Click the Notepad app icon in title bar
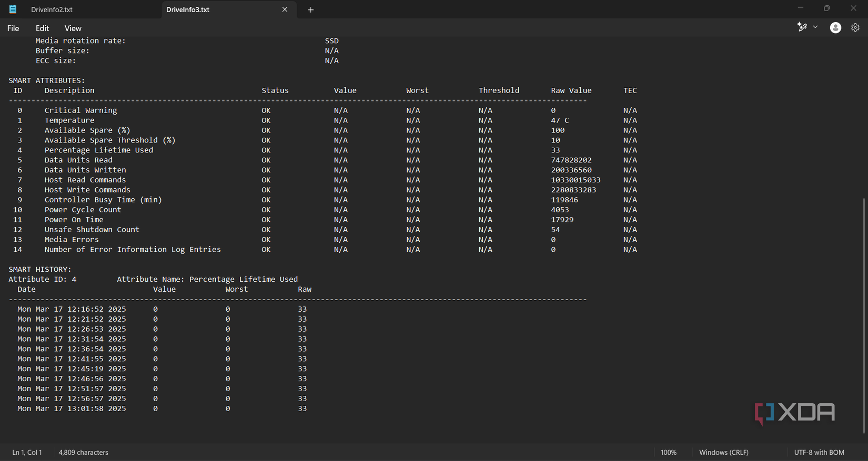This screenshot has width=868, height=461. tap(13, 9)
